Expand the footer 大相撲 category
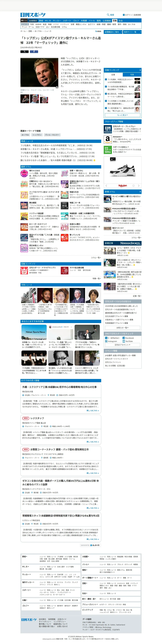 tap(85, 556)
